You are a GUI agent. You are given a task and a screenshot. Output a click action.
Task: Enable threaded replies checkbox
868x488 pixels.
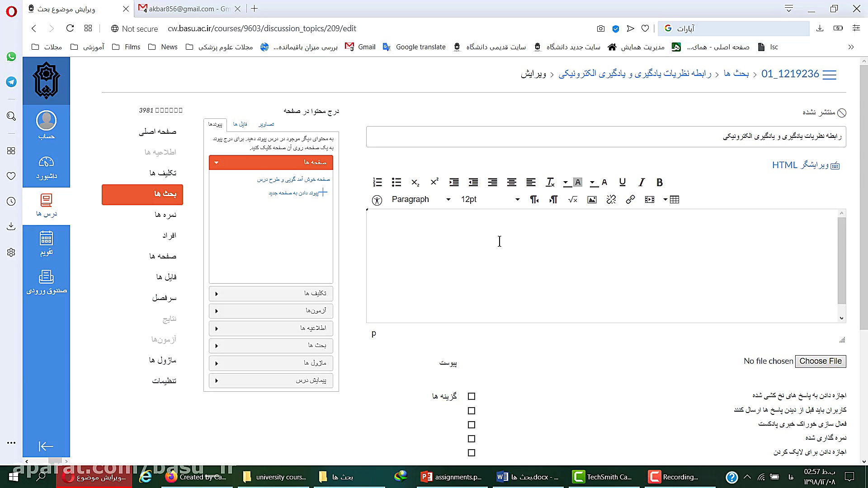point(472,396)
